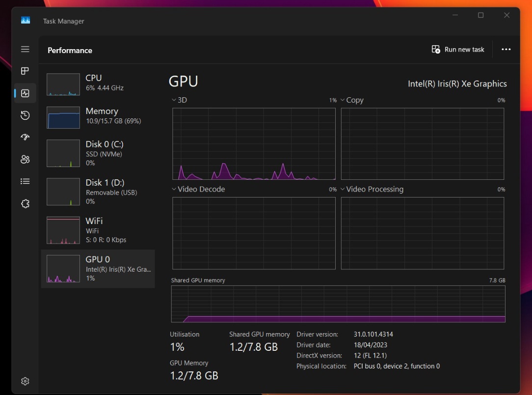Open the Startup apps page icon
The width and height of the screenshot is (532, 395).
point(25,137)
